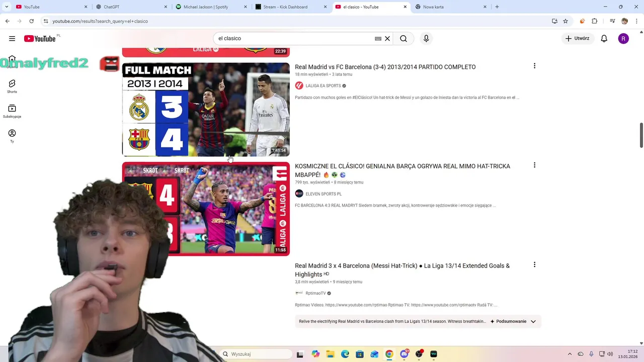This screenshot has width=644, height=362.
Task: Open the on-screen keyboard icon in search
Action: click(x=378, y=39)
